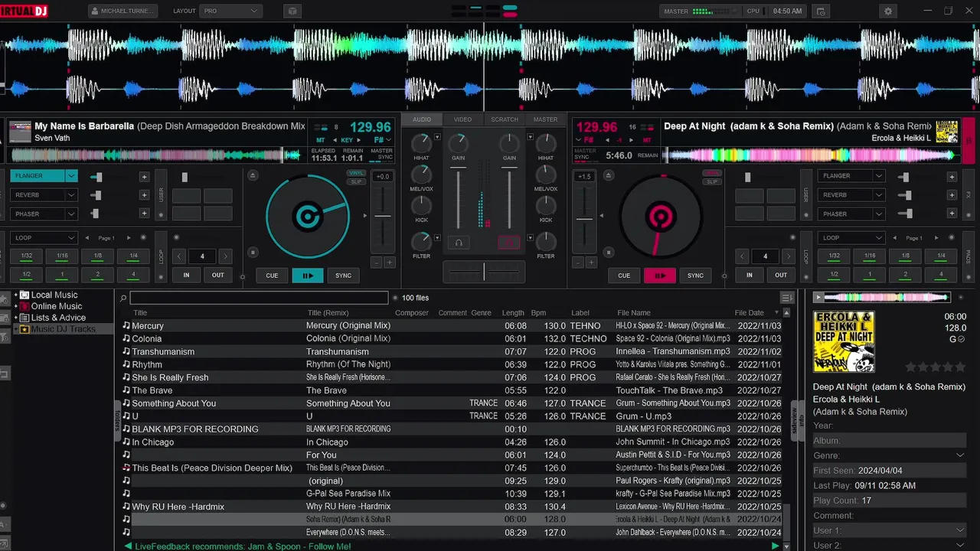Switch to MASTER mixer tab

pos(545,119)
